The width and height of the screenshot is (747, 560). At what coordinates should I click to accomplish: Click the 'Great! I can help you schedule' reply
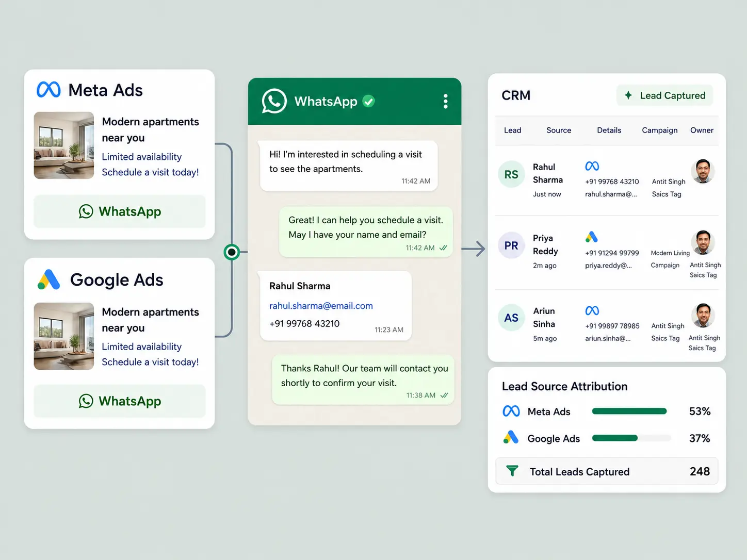coord(366,232)
